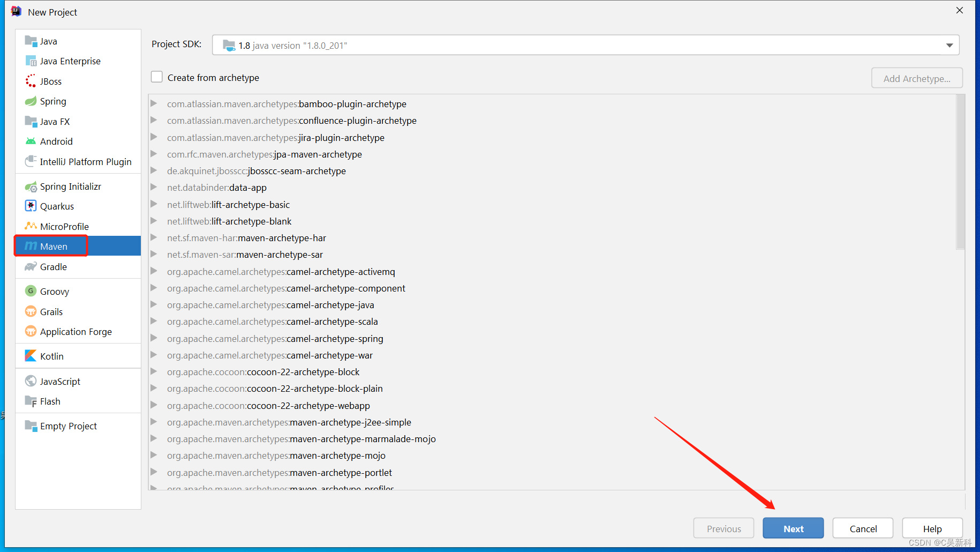Select the maven-archetype-portlet row

[552, 473]
